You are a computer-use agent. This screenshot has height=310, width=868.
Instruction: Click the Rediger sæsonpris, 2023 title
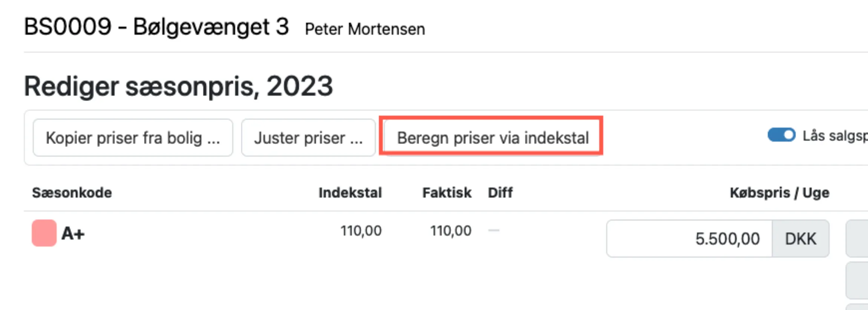pyautogui.click(x=178, y=86)
